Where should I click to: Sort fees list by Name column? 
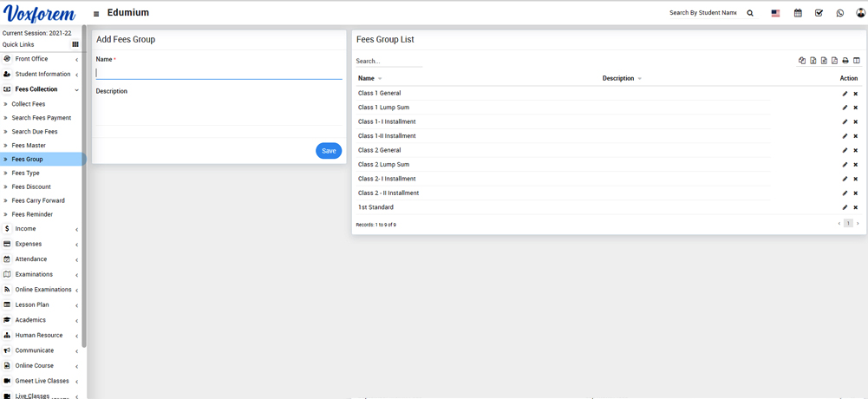[x=369, y=79]
